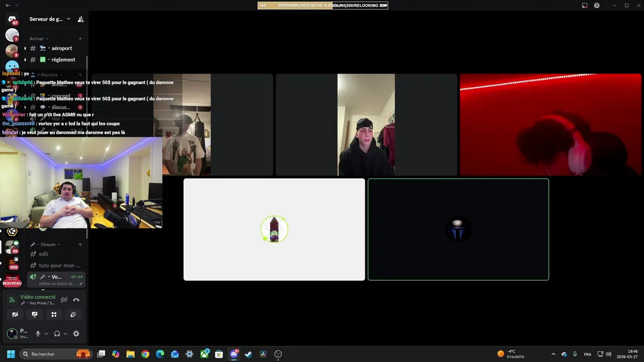
Task: Add a channel to Stream category
Action: [80, 244]
